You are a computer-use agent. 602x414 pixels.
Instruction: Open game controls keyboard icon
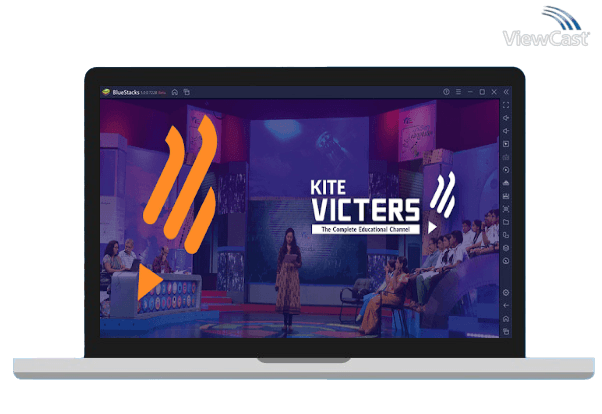pyautogui.click(x=506, y=157)
